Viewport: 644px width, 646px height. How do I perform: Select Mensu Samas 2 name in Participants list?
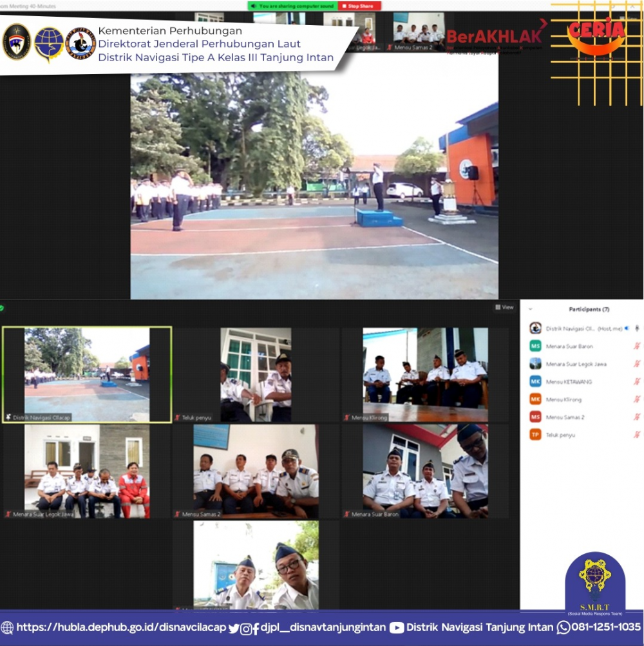coord(565,417)
